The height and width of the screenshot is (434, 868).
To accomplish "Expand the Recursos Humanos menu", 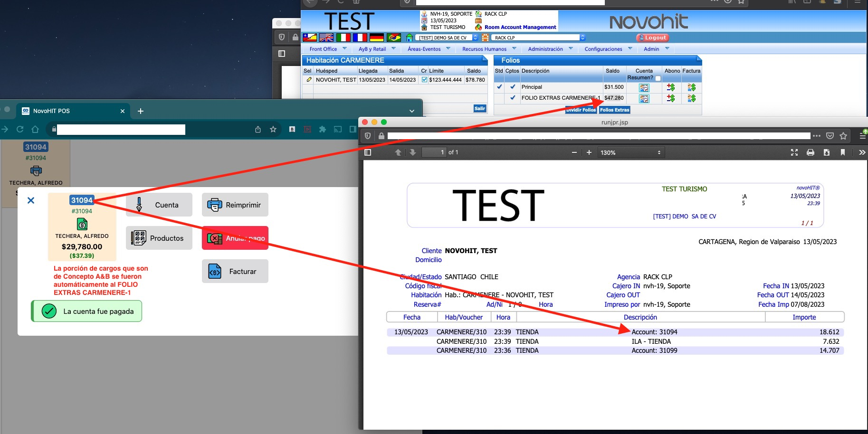I will (489, 49).
